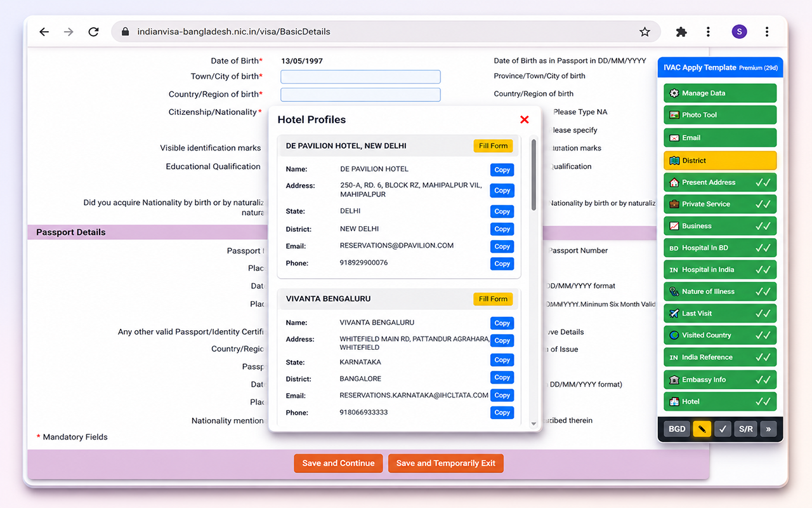Open the Hospital in India template
The image size is (812, 508).
(x=720, y=269)
